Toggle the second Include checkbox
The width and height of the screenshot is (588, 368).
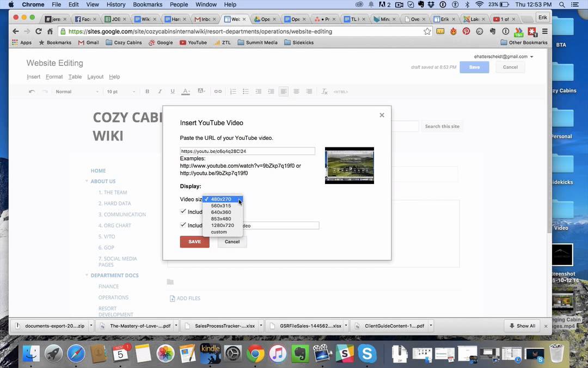point(183,225)
